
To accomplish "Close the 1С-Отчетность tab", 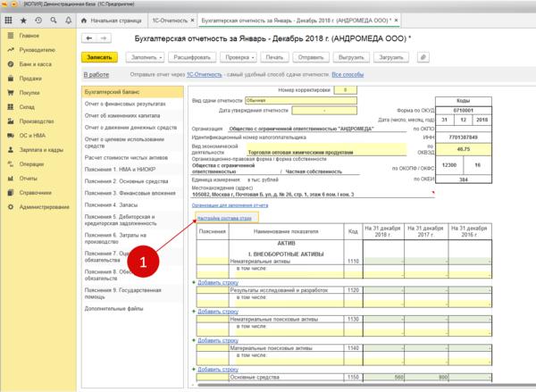I will (192, 21).
